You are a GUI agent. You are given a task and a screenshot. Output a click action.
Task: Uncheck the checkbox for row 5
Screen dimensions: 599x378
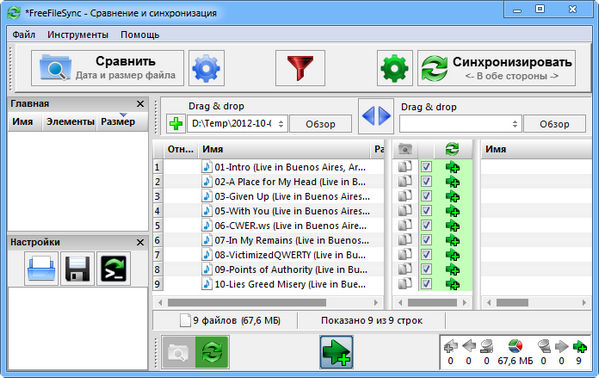tap(426, 225)
